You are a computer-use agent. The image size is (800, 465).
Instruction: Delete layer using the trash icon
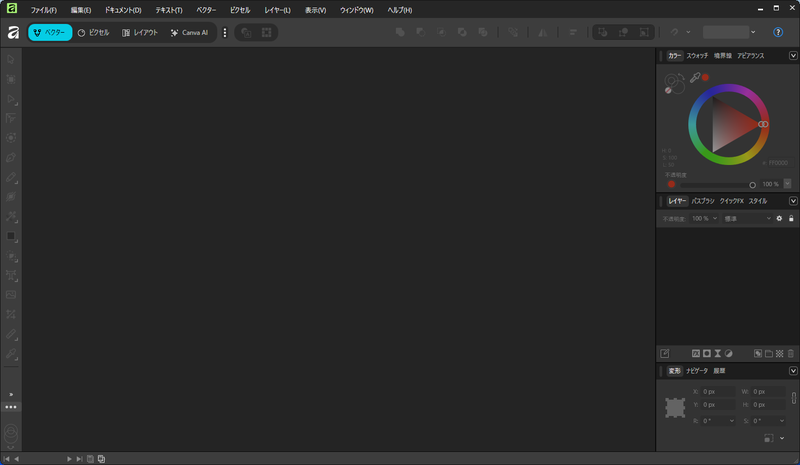pos(791,353)
